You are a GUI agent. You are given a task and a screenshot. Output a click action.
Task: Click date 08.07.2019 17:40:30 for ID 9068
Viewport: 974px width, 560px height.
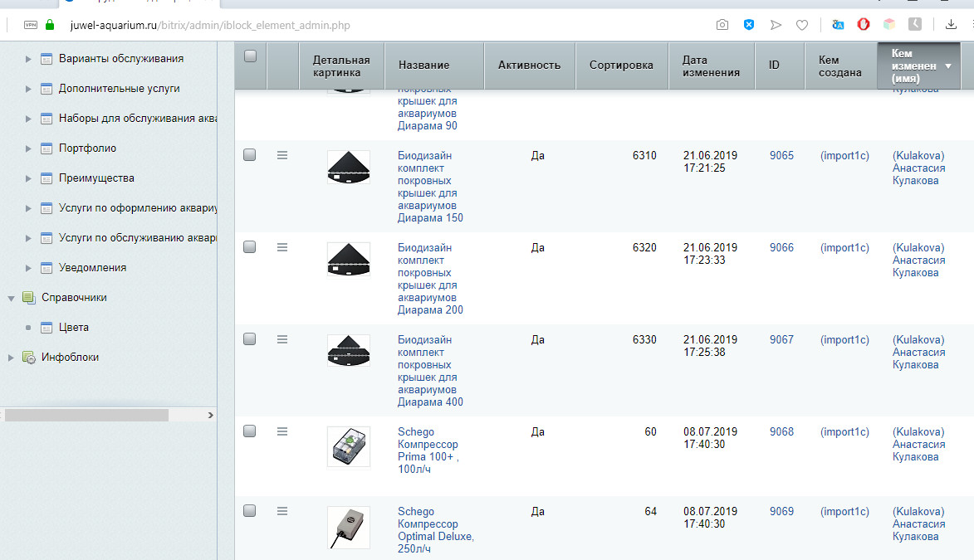[710, 438]
